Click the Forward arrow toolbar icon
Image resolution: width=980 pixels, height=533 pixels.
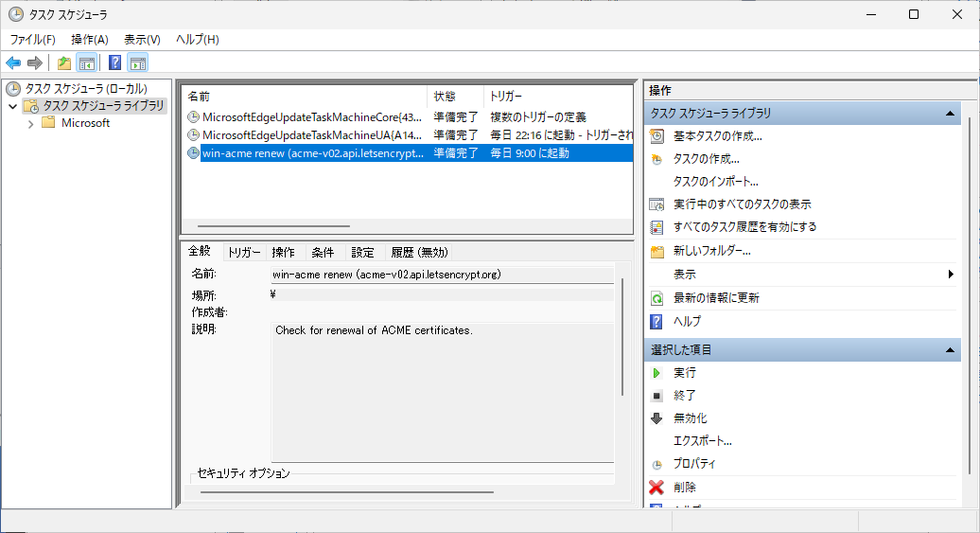pyautogui.click(x=35, y=62)
